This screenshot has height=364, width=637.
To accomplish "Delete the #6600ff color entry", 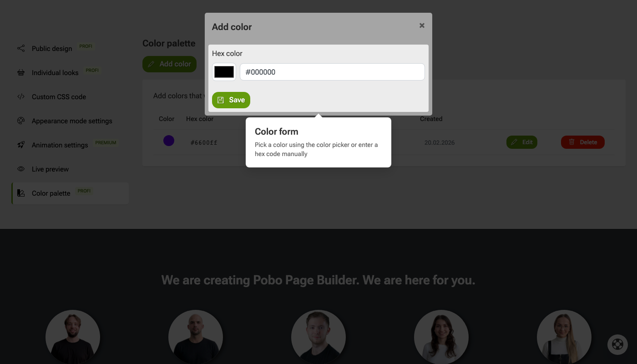I will 583,142.
